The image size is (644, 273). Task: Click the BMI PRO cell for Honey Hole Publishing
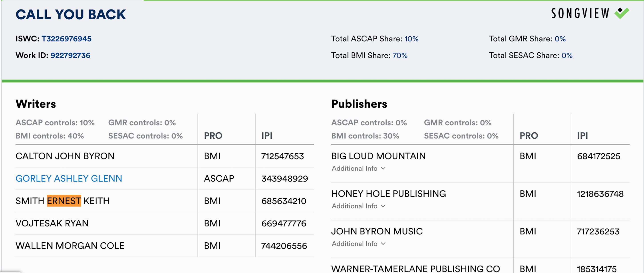click(528, 194)
